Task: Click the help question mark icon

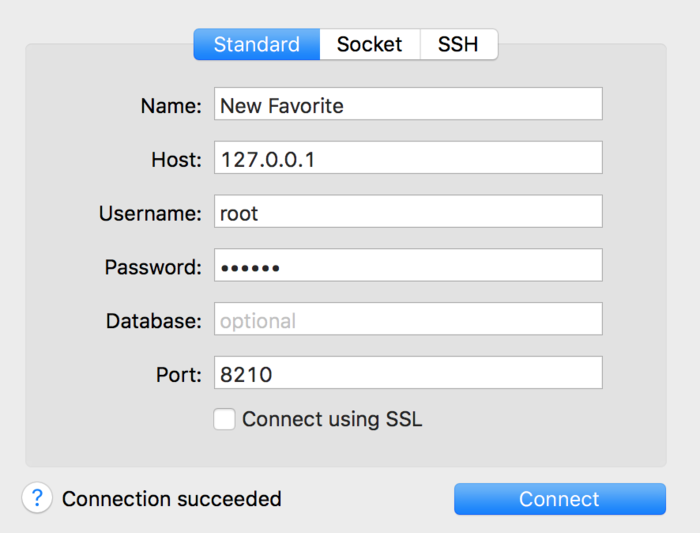Action: pos(37,498)
